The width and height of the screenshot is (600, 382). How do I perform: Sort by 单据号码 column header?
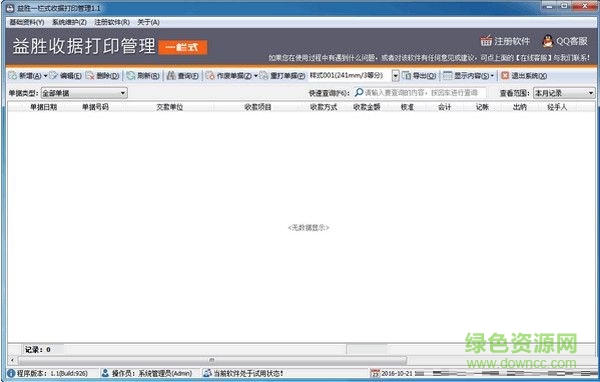tap(95, 107)
